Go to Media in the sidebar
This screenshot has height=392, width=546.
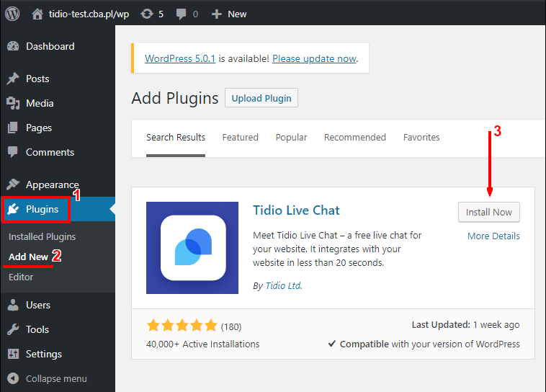pyautogui.click(x=40, y=103)
